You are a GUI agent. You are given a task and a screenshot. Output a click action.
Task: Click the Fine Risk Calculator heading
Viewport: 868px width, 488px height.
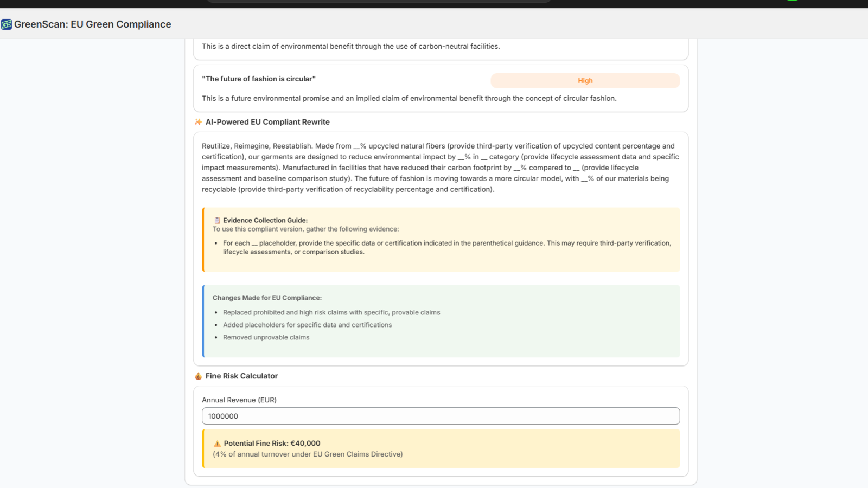click(241, 376)
